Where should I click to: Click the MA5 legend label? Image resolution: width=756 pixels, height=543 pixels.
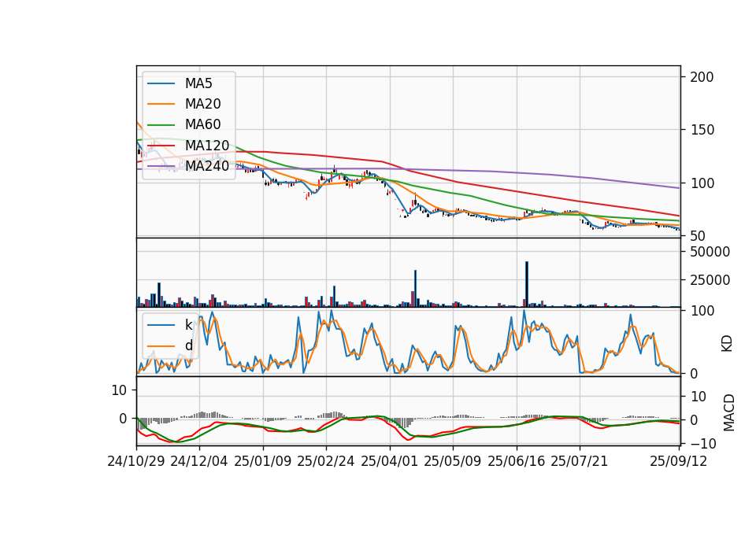198,83
